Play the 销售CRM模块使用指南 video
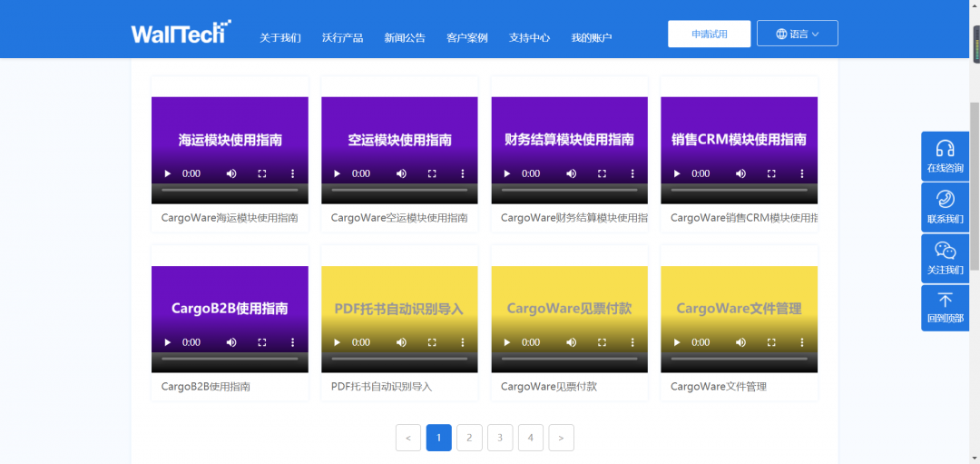 point(677,173)
